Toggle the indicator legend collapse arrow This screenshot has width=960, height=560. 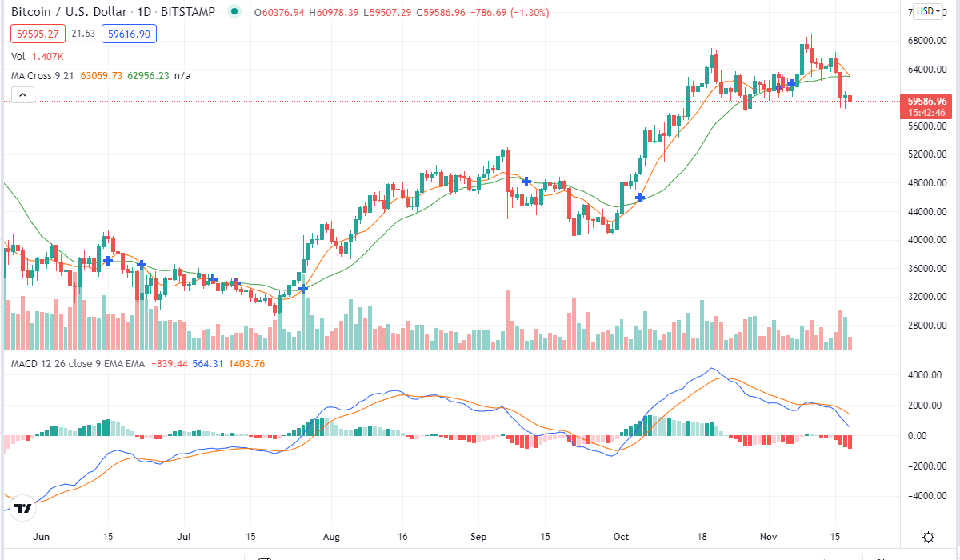point(22,94)
